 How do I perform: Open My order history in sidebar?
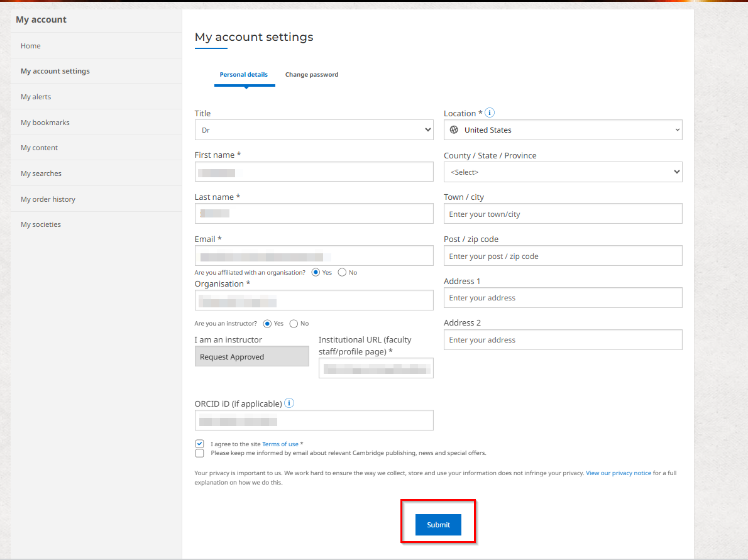pos(96,199)
